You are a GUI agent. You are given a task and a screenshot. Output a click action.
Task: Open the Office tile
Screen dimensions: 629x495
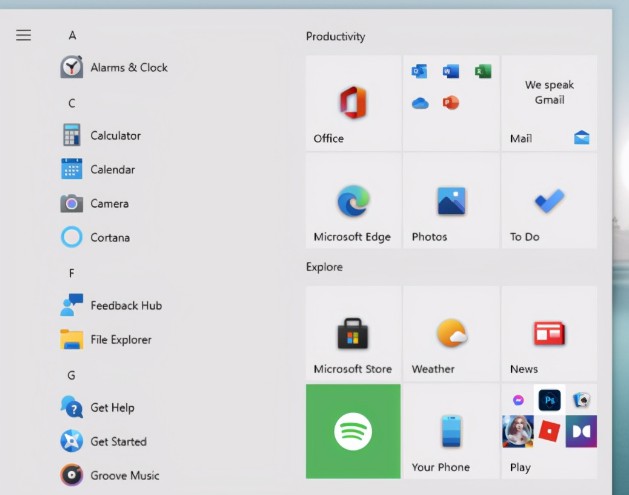pos(353,103)
